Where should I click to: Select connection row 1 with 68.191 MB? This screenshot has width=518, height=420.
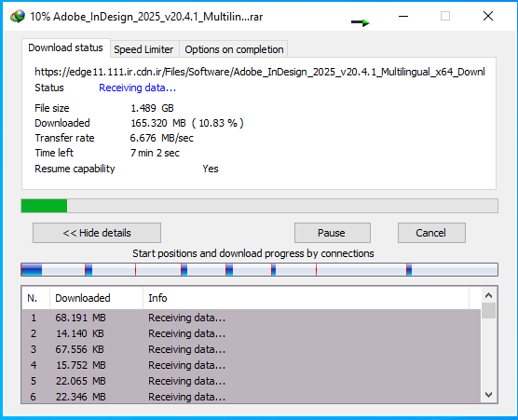click(x=251, y=318)
